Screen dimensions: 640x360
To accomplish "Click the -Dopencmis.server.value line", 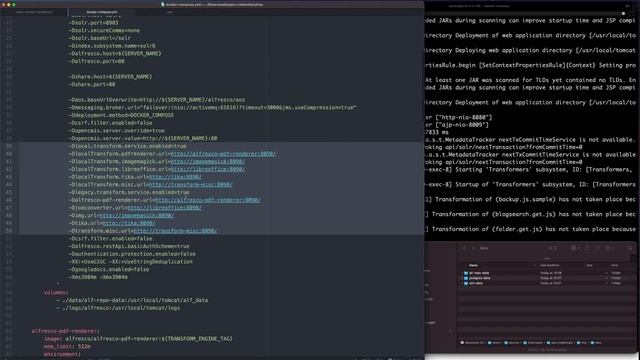I will click(x=143, y=138).
